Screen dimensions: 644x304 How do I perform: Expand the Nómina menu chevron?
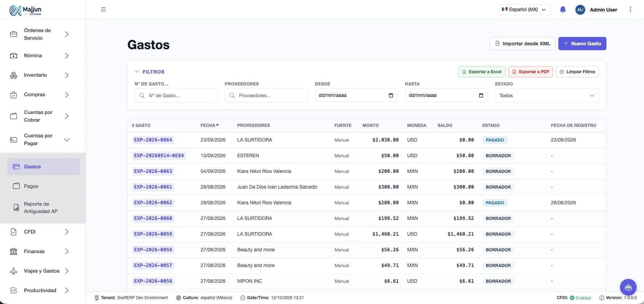[x=67, y=56]
